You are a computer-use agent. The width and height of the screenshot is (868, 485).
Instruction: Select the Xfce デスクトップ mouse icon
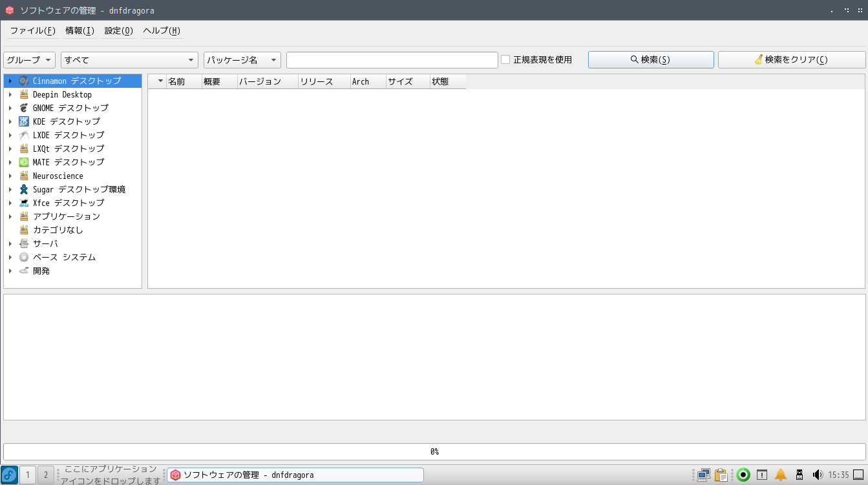24,203
